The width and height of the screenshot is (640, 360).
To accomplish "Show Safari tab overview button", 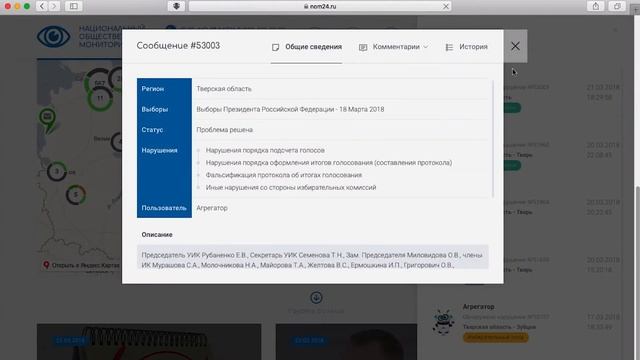I will (x=617, y=6).
